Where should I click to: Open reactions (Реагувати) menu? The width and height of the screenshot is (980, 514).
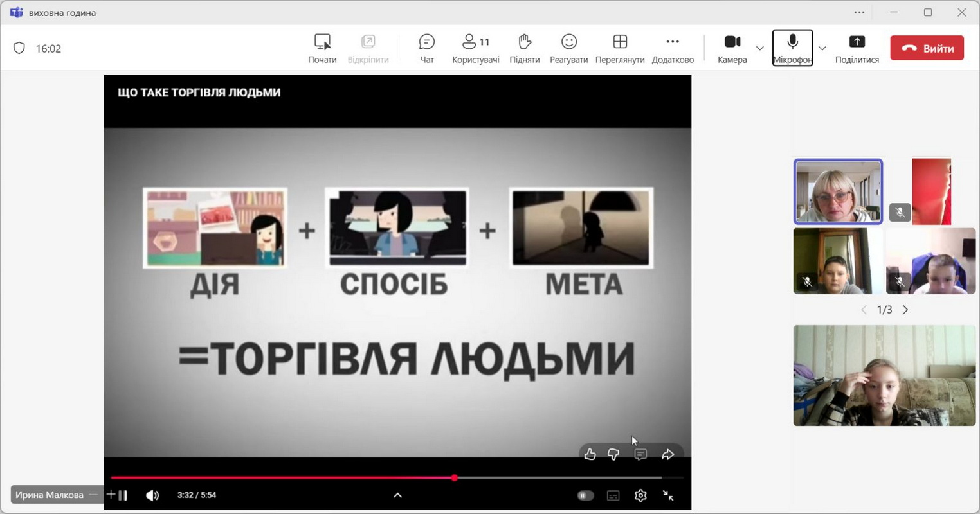(568, 49)
